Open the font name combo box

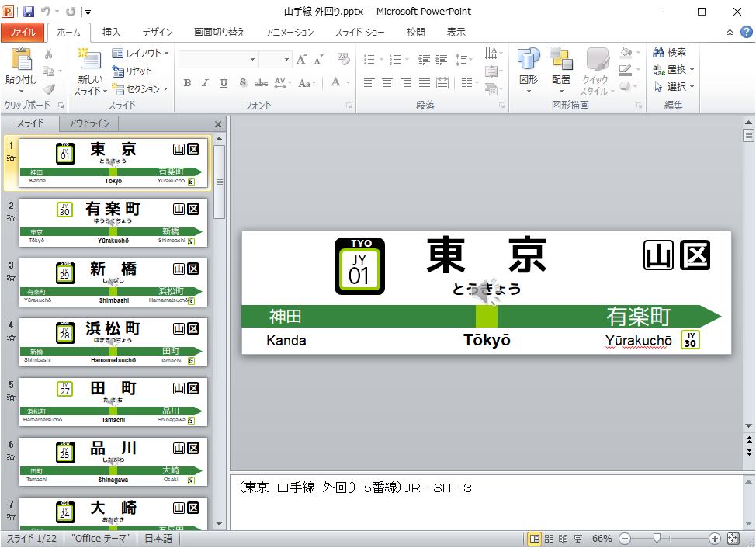pyautogui.click(x=218, y=59)
